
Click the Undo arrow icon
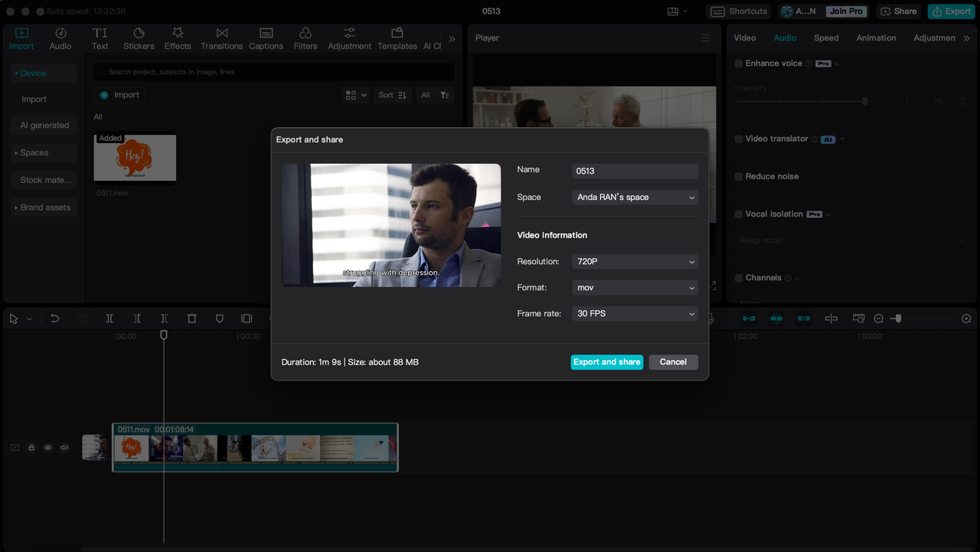[x=54, y=318]
